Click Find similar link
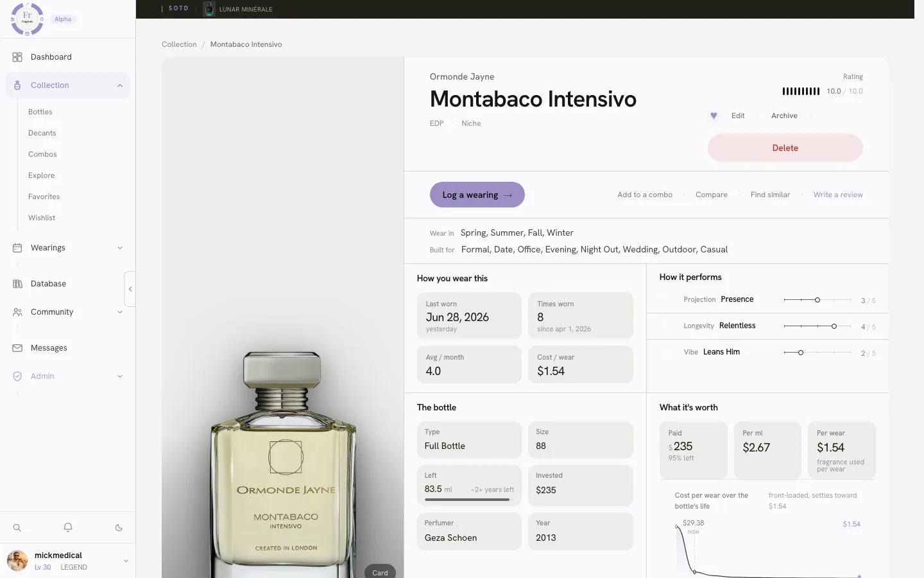Screen dimensions: 924x578 click(x=770, y=195)
